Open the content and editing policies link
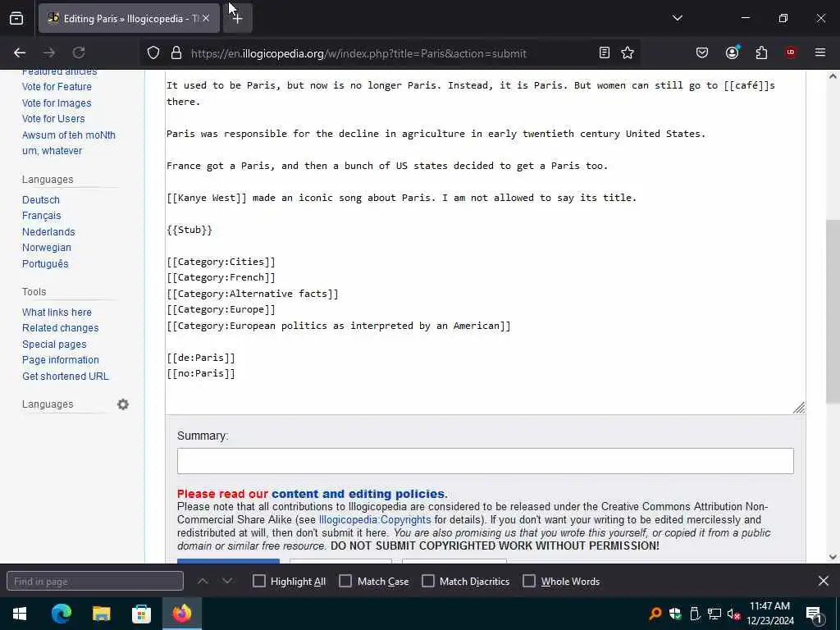The image size is (840, 630). coord(358,494)
